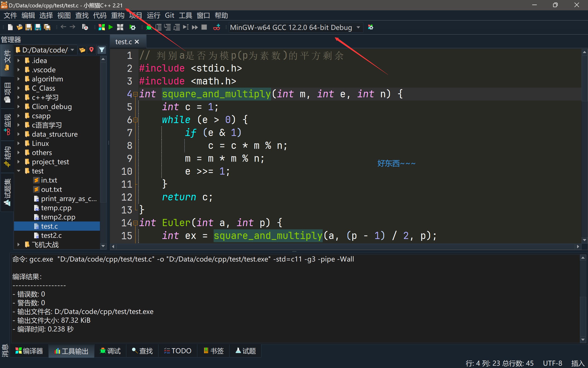Continue execution with the double arrow icon
The height and width of the screenshot is (368, 588).
click(x=195, y=27)
